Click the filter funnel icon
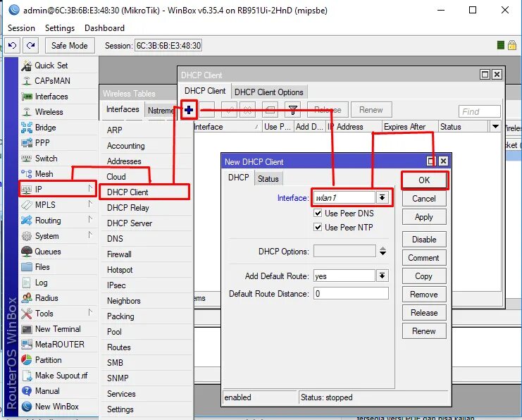522x420 pixels. click(x=293, y=110)
